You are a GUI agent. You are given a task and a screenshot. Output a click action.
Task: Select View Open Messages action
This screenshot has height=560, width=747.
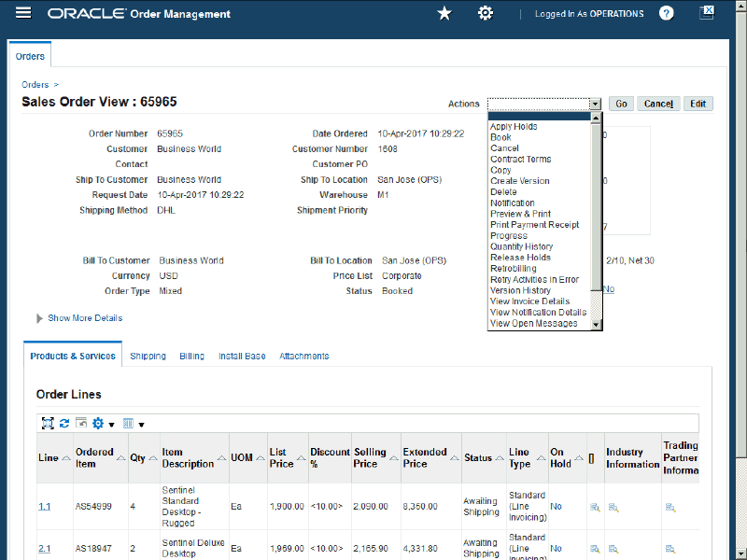533,324
